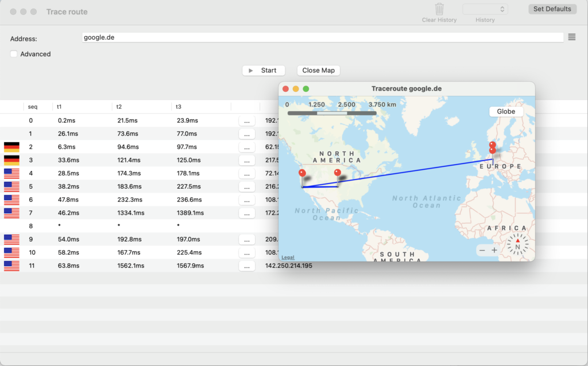This screenshot has width=588, height=366.
Task: Click the US flag in seq 4 row
Action: click(11, 173)
